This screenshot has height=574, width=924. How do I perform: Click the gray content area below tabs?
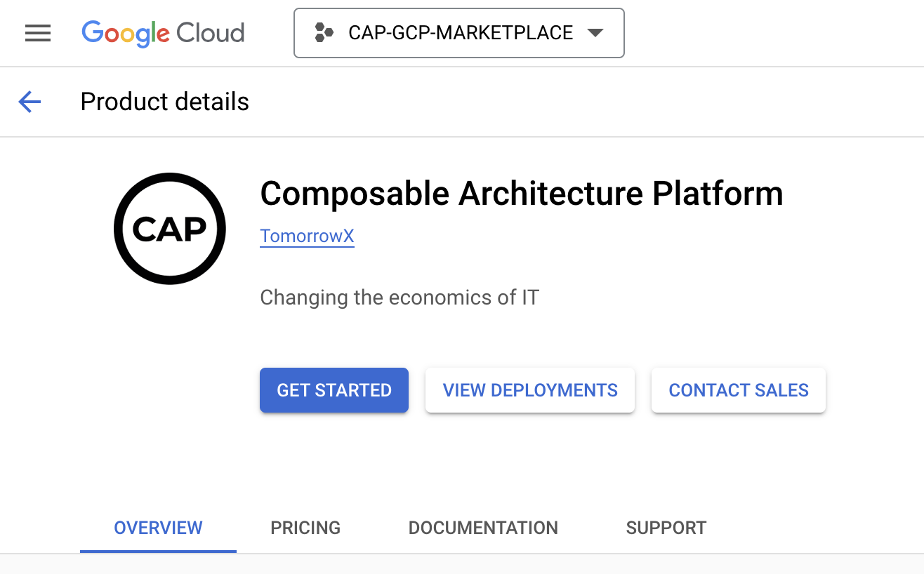tap(462, 564)
